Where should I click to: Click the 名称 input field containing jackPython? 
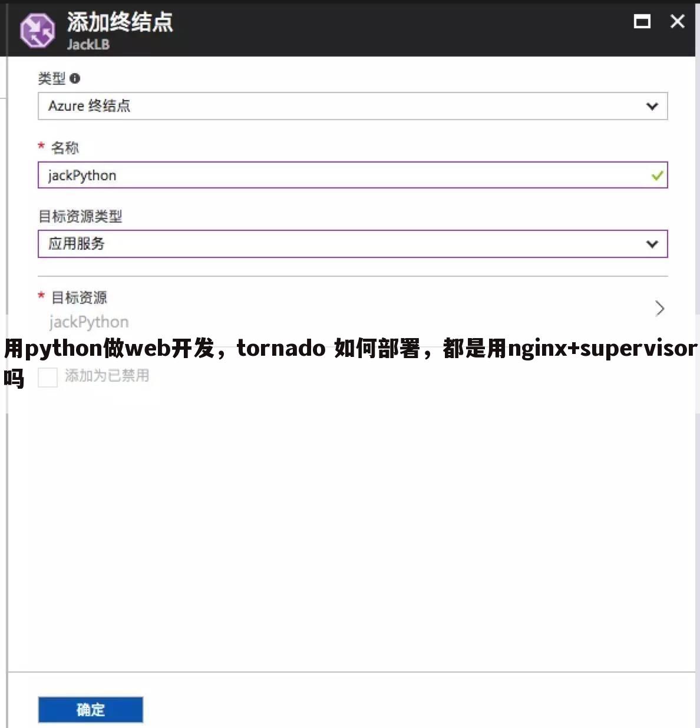pos(352,175)
